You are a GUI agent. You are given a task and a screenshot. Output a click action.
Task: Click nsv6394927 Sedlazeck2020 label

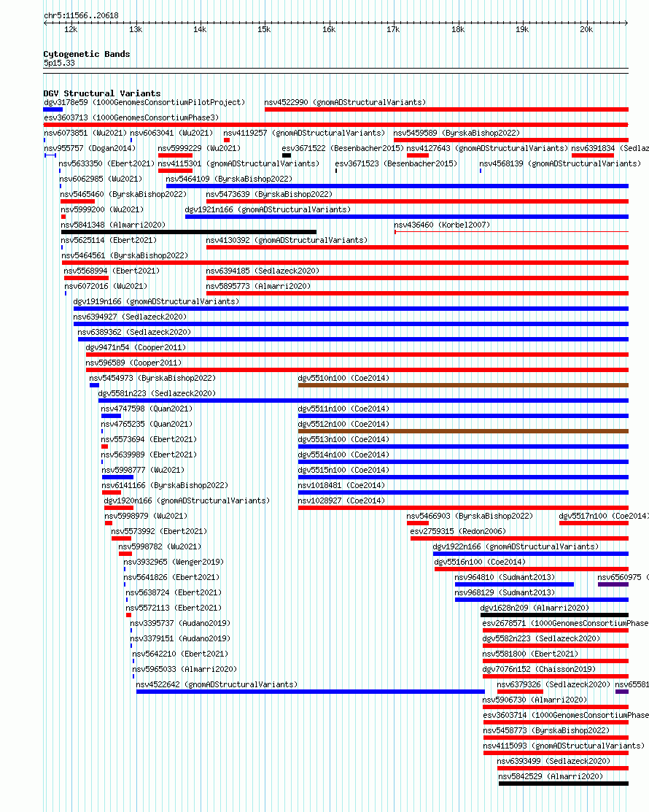point(130,317)
